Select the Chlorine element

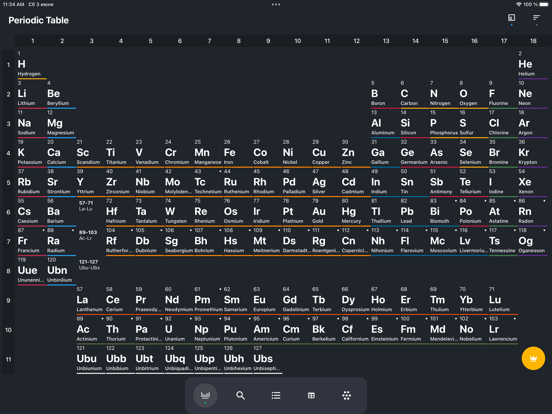point(503,124)
